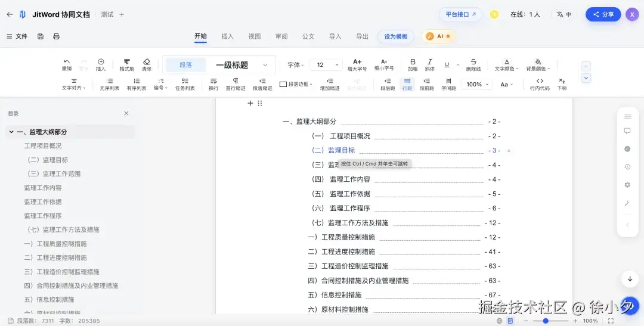Viewport: 644px width, 326px height.
Task: Click the save disk icon
Action: coord(41,36)
